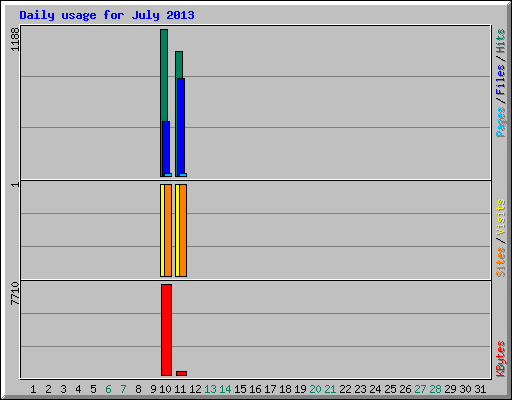This screenshot has height=400, width=512.
Task: Click day label 30 on the x-axis
Action: pos(465,389)
